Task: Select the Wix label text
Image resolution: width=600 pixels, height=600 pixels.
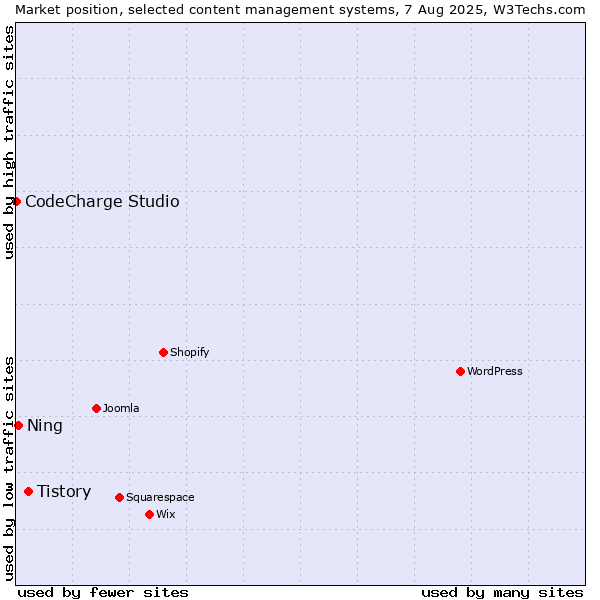Action: point(166,514)
